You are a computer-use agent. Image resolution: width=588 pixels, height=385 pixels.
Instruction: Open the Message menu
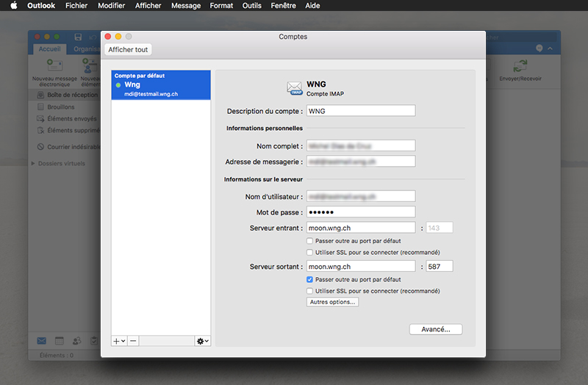186,5
